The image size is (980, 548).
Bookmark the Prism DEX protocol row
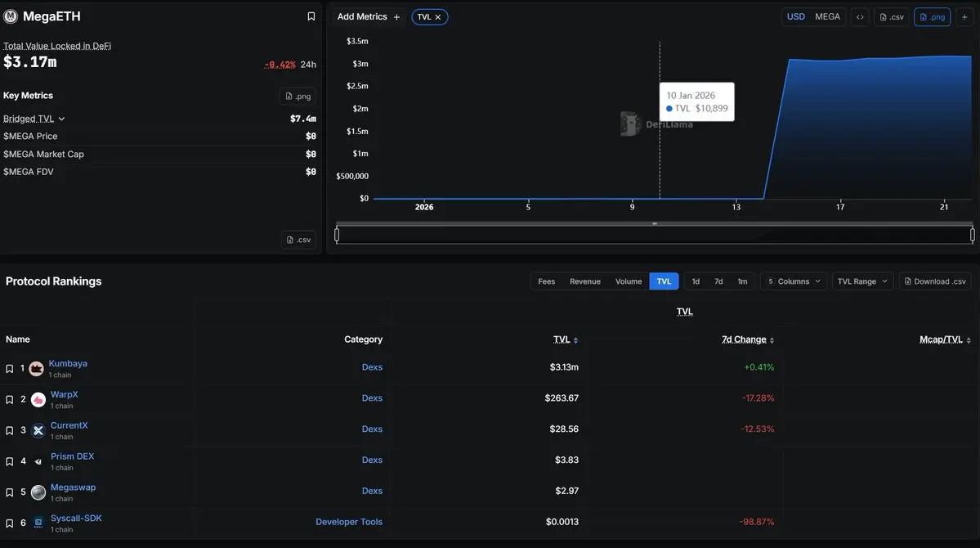[9, 461]
